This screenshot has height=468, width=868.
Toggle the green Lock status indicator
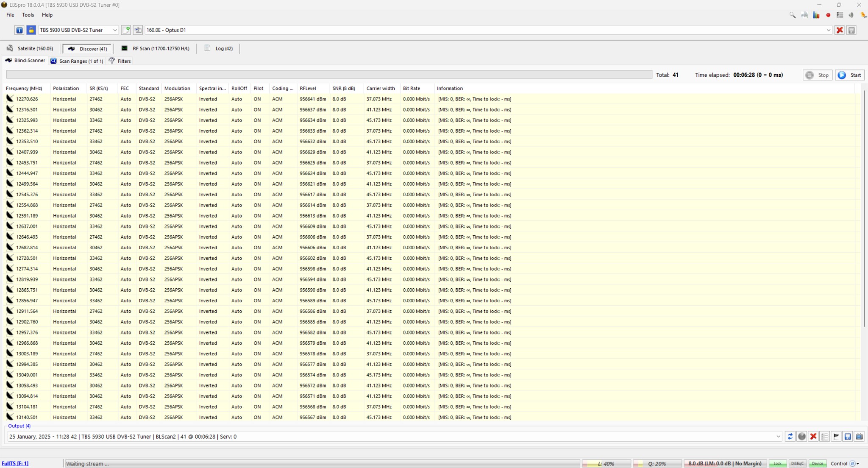pos(777,463)
